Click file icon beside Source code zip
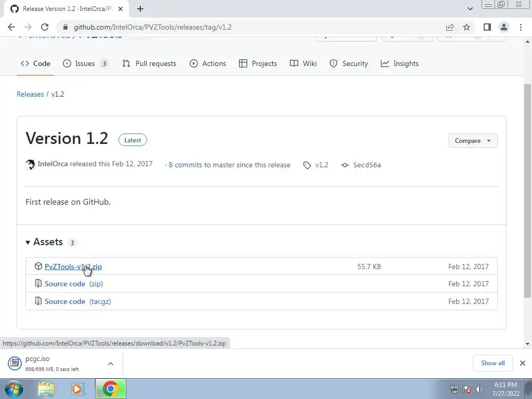The height and width of the screenshot is (399, 532). pyautogui.click(x=38, y=283)
